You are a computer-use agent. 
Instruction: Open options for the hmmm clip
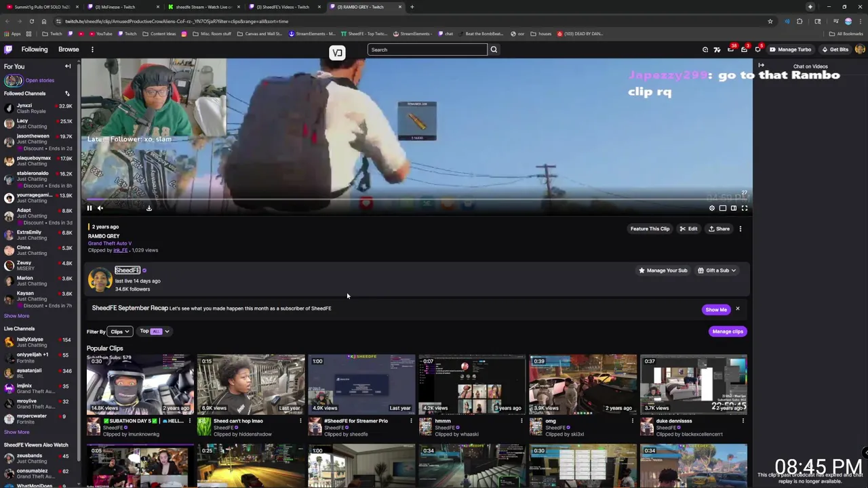521,421
